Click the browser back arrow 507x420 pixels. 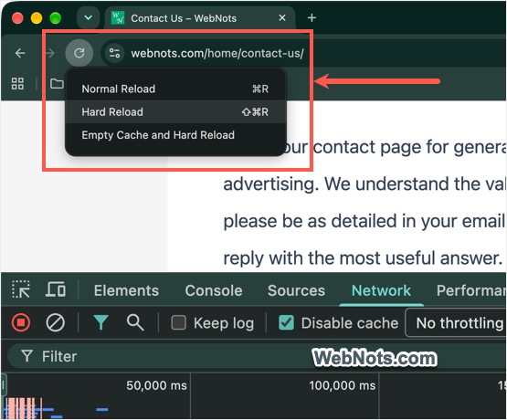click(x=20, y=53)
